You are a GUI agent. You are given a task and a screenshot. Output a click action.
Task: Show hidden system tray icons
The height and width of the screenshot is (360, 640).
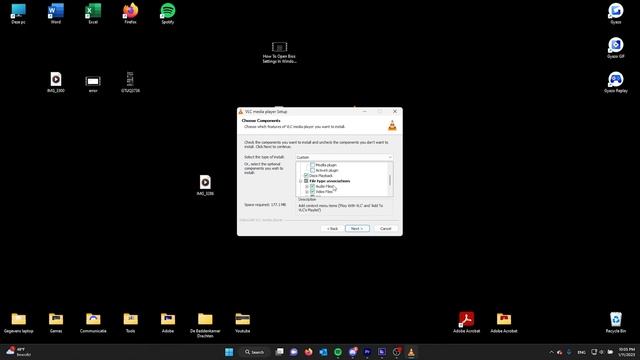click(551, 352)
